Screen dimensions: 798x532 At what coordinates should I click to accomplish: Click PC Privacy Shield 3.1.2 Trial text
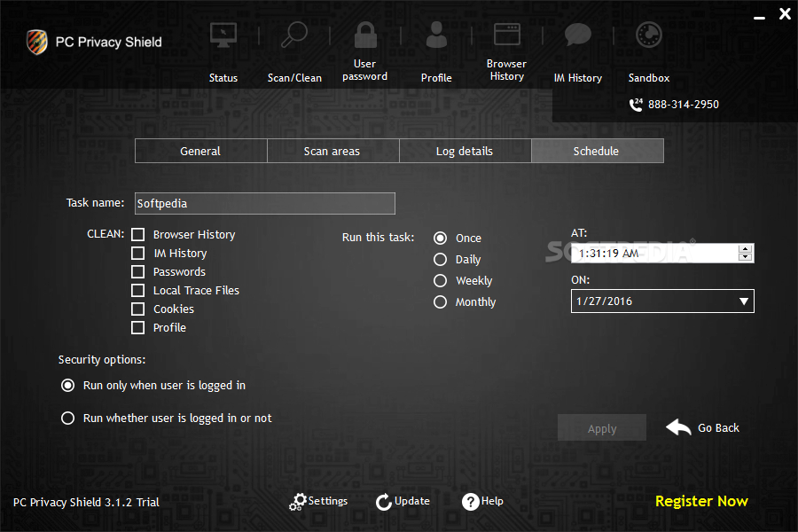86,503
